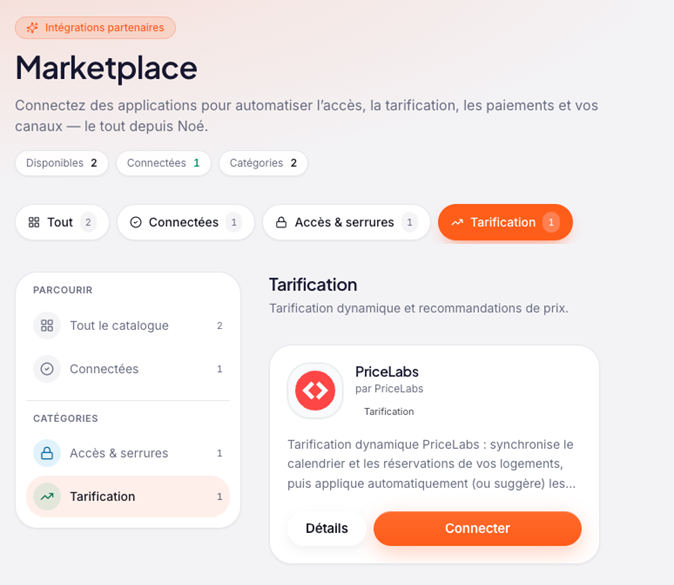Click the PriceLabs red logo
Image resolution: width=674 pixels, height=585 pixels.
pyautogui.click(x=315, y=391)
